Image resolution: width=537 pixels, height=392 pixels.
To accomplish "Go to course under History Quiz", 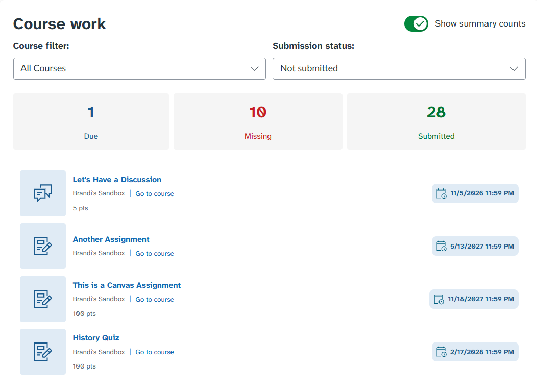I will pyautogui.click(x=155, y=352).
